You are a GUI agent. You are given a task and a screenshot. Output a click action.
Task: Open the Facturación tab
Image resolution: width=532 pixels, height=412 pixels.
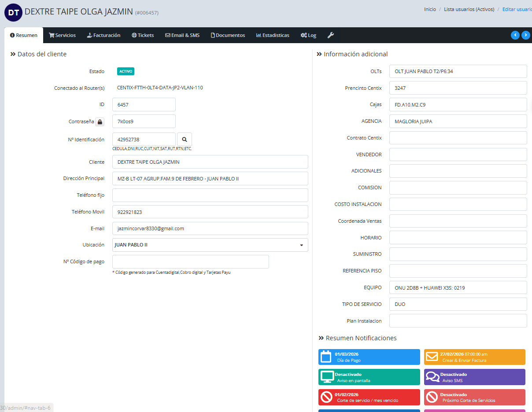pyautogui.click(x=104, y=35)
